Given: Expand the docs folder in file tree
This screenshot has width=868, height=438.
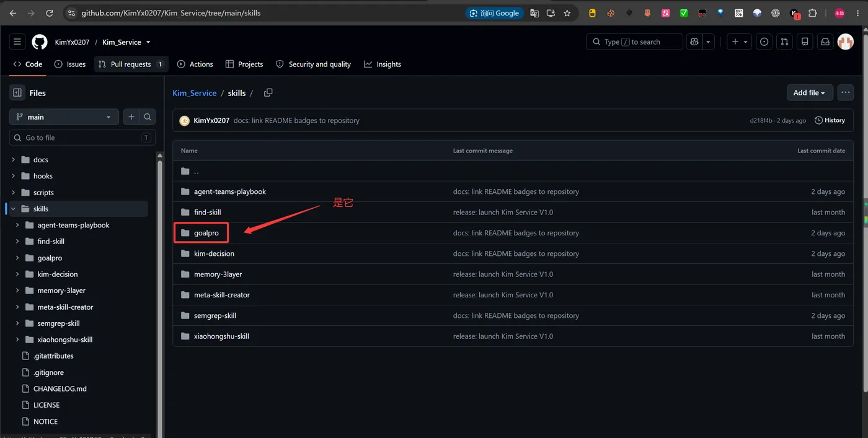Looking at the screenshot, I should pyautogui.click(x=14, y=160).
